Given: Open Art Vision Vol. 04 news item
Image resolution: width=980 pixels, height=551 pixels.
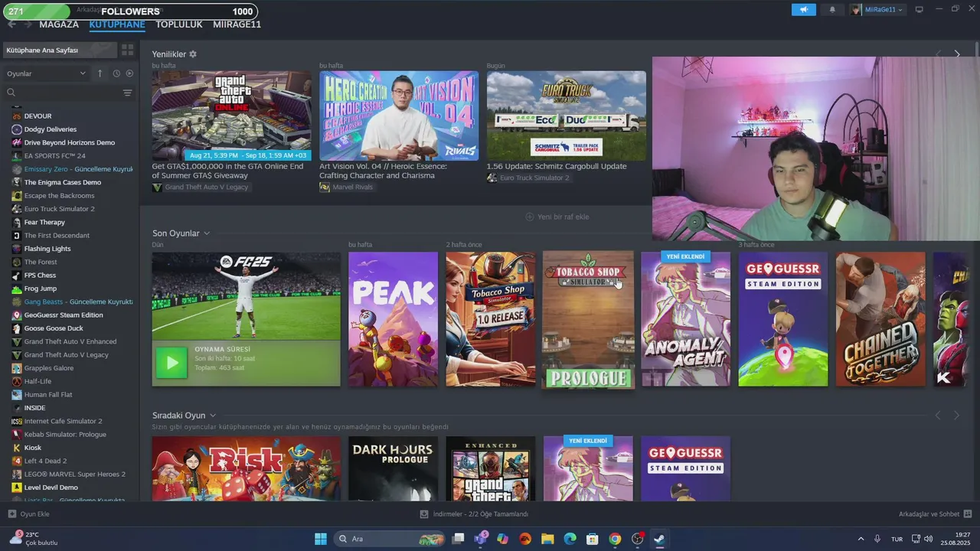Looking at the screenshot, I should [x=399, y=116].
